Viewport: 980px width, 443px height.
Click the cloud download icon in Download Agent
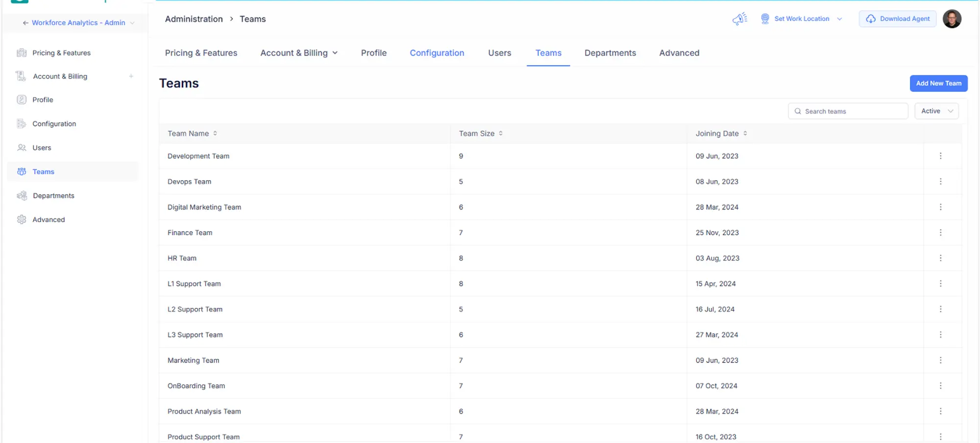871,19
